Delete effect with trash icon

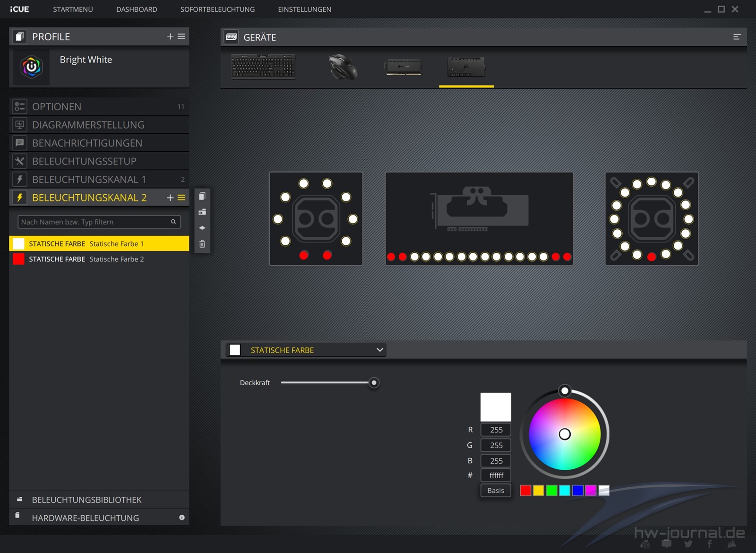point(202,244)
